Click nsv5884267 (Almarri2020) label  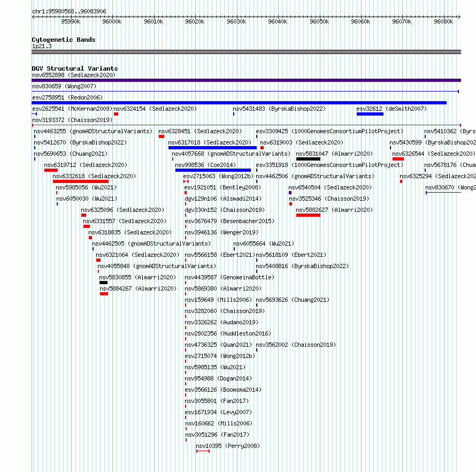coord(138,288)
